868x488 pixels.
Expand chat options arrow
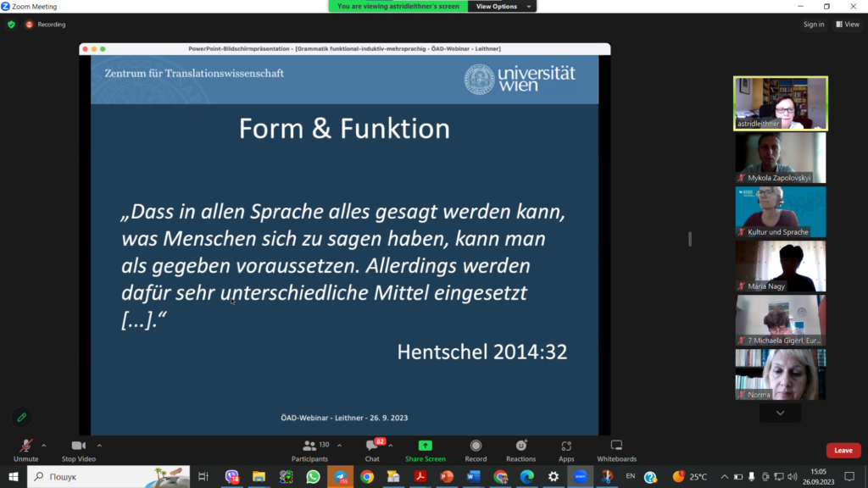click(391, 446)
